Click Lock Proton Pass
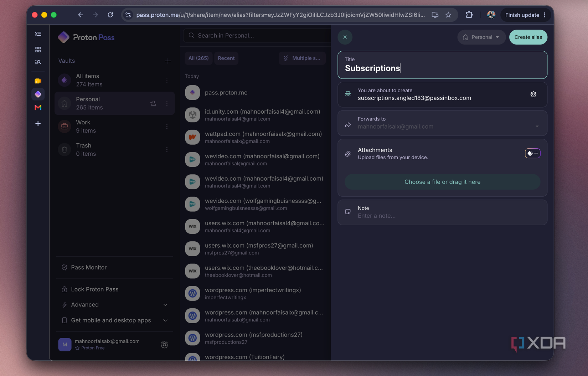Screen dimensions: 588x376 [115, 289]
